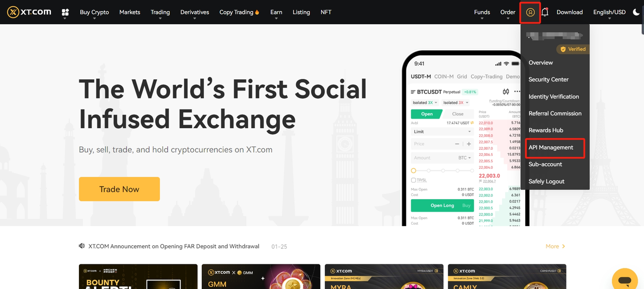Toggle dark mode moon icon
644x289 pixels.
coord(636,12)
